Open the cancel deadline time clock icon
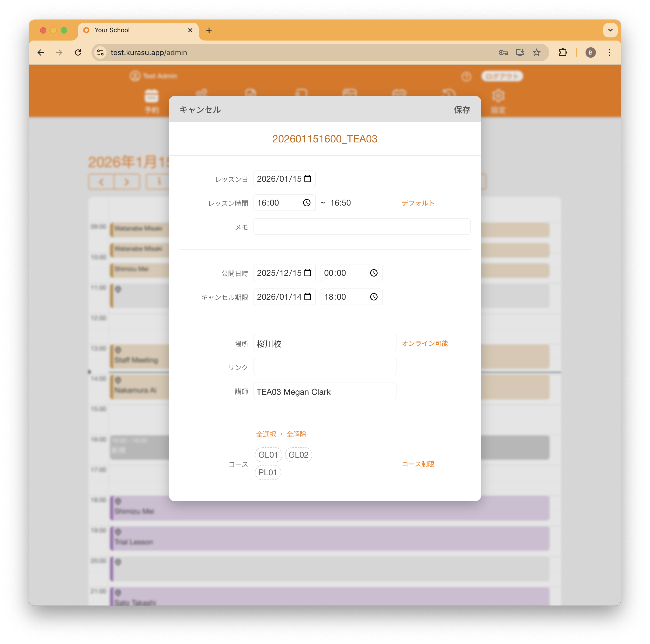Image resolution: width=650 pixels, height=644 pixels. pos(373,297)
